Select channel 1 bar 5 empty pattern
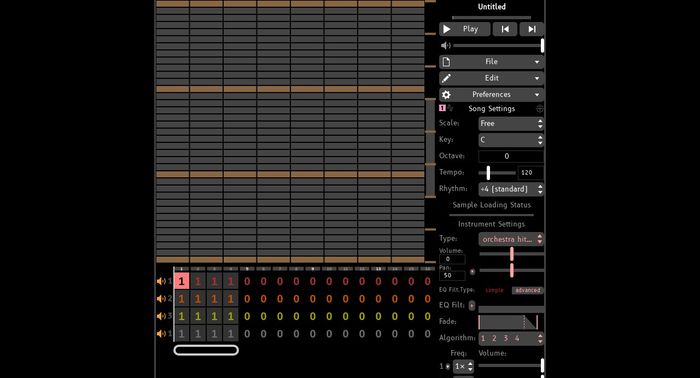The image size is (700, 378). click(247, 281)
